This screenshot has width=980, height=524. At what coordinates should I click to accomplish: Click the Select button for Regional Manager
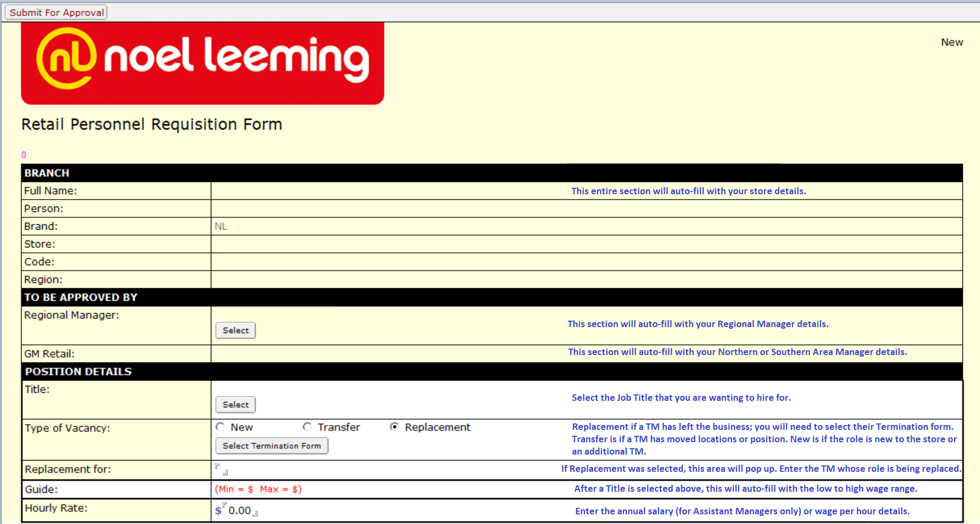pos(236,330)
